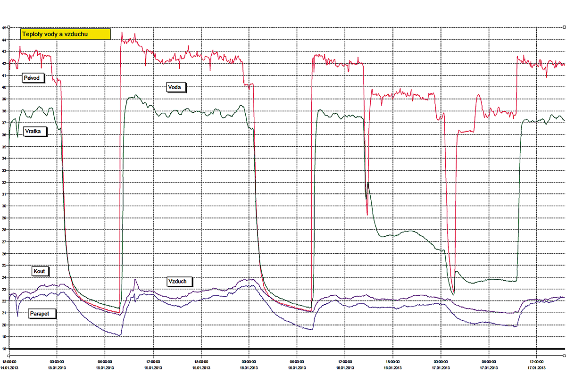Click the y-axis value 42

tap(4, 63)
